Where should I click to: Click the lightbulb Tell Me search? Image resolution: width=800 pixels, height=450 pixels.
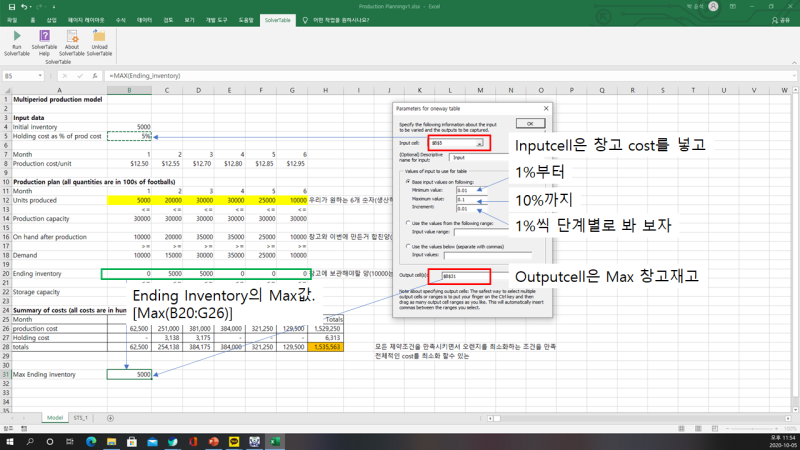click(x=305, y=20)
